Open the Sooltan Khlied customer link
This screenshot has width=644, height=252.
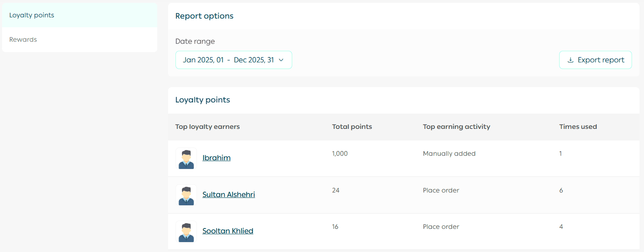tap(228, 231)
